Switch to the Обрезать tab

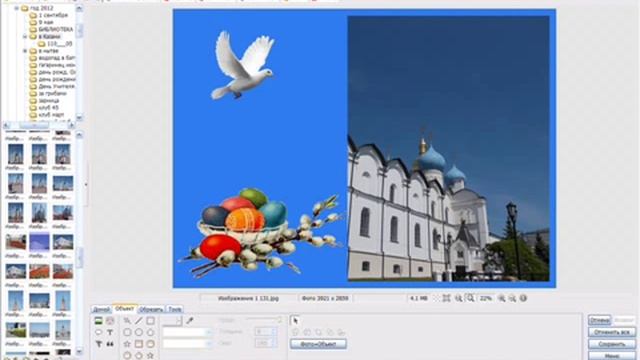pos(151,309)
